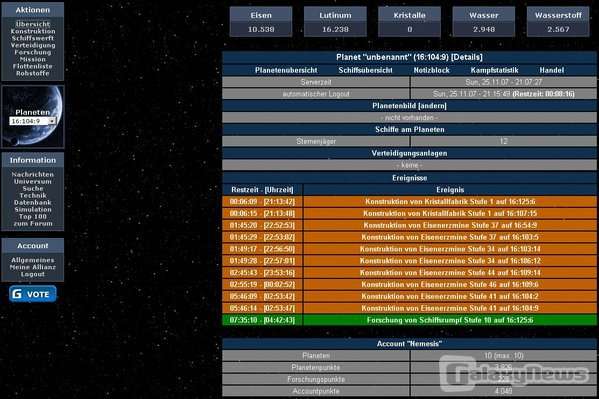Screen dimensions: 599x399
Task: Click the Planetenpunkte row label
Action: click(316, 367)
